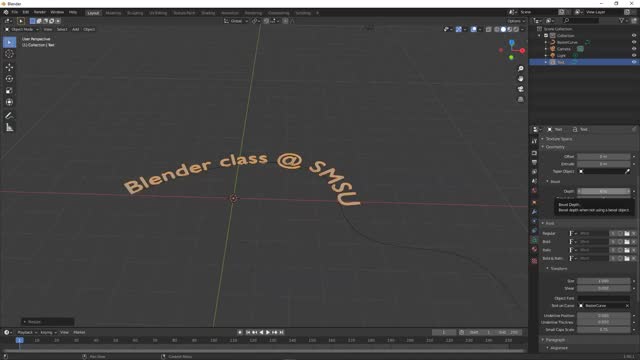Open the viewport Select menu
Image resolution: width=640 pixels, height=360 pixels.
click(x=62, y=29)
